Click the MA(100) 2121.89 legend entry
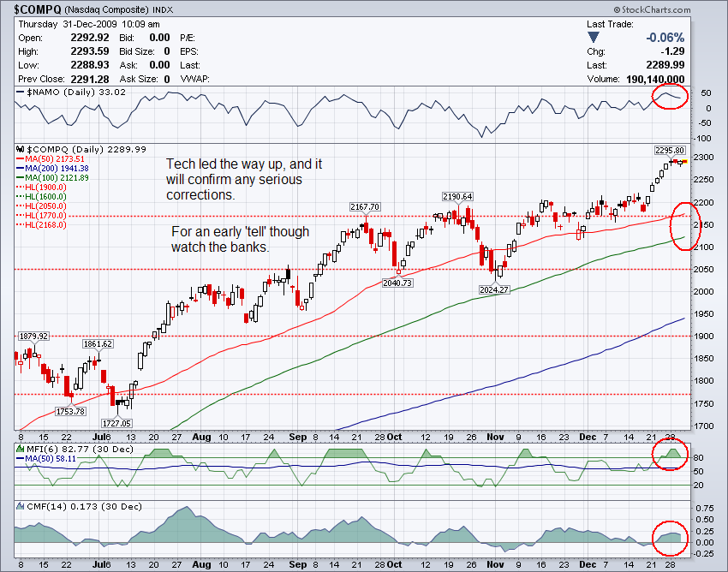 click(57, 178)
